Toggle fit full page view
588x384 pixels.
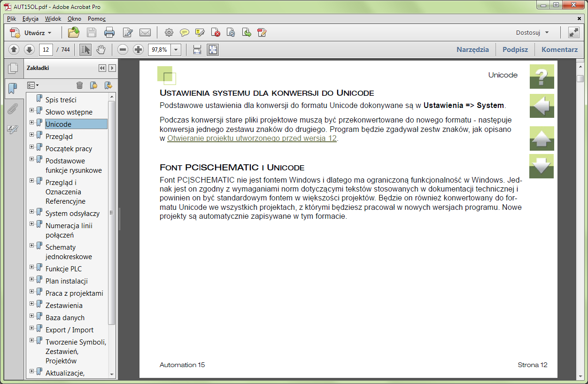click(213, 49)
